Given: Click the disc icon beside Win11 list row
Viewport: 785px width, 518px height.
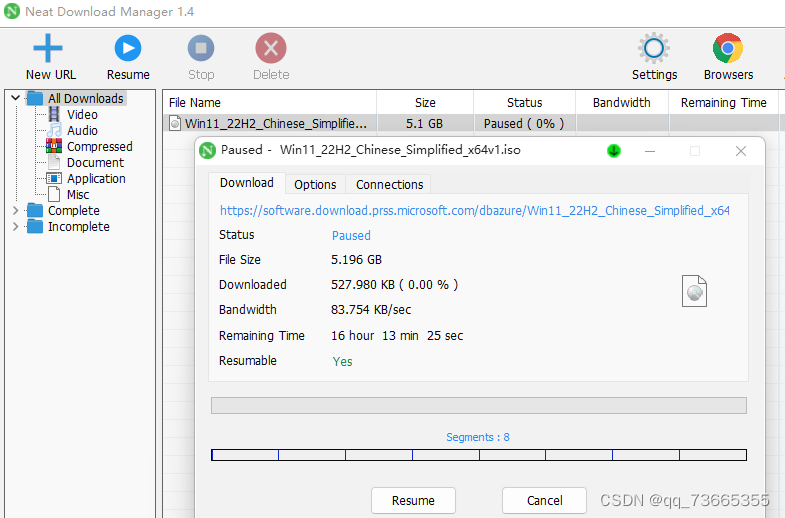Looking at the screenshot, I should pyautogui.click(x=175, y=123).
